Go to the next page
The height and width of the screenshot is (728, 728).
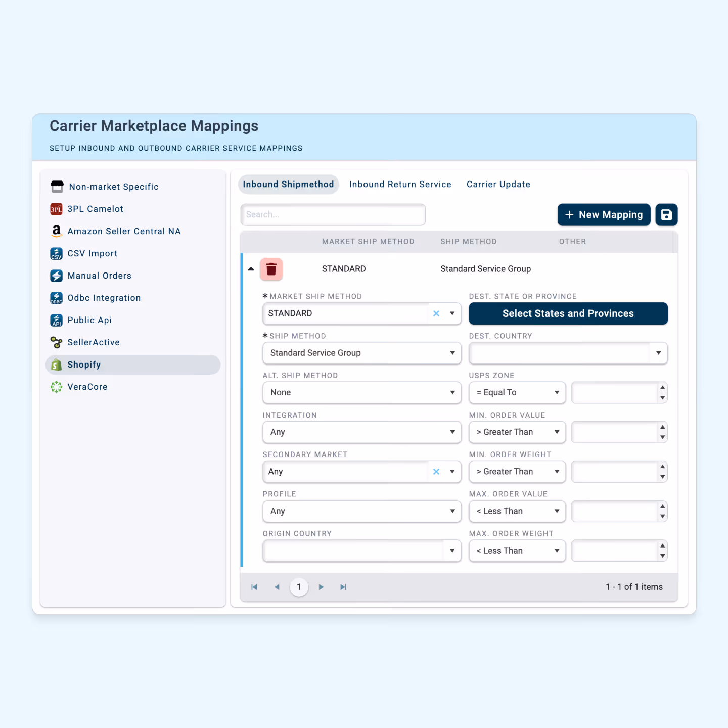[x=321, y=587]
